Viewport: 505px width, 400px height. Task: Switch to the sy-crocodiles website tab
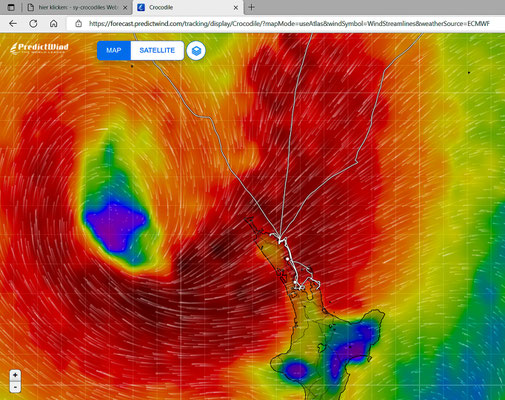click(x=77, y=7)
